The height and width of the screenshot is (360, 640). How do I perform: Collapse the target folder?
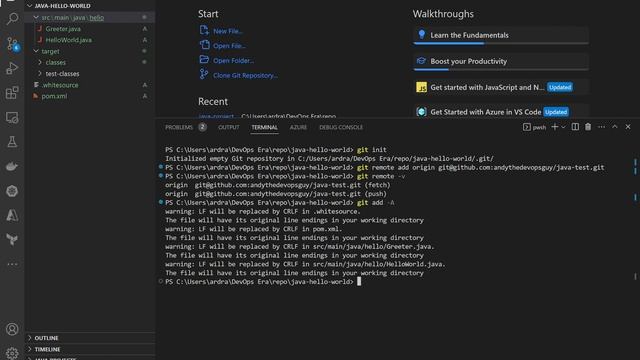tap(91, 51)
